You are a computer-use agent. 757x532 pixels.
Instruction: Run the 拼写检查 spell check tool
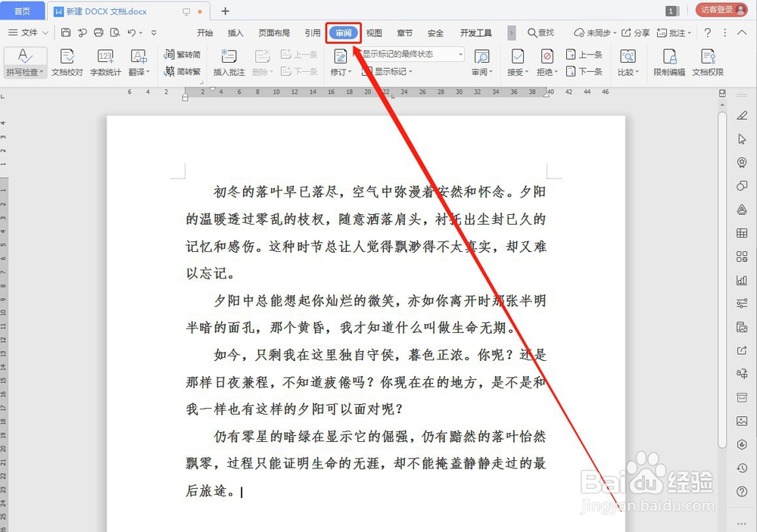pos(23,61)
